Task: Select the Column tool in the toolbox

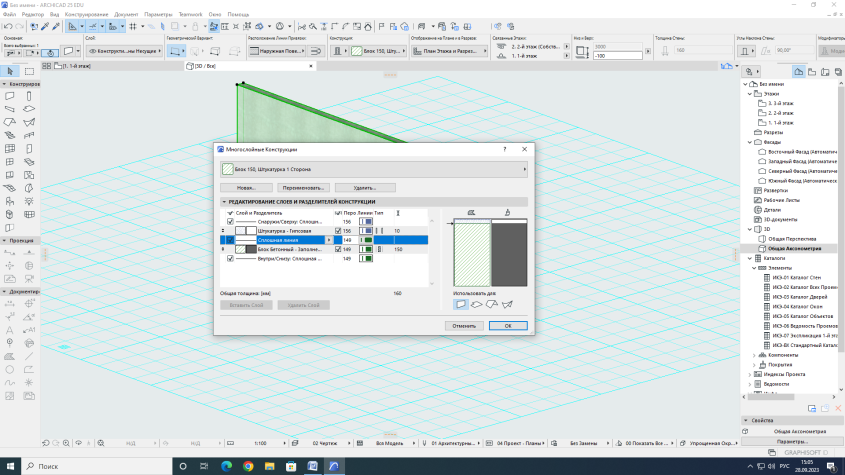Action: (29, 96)
